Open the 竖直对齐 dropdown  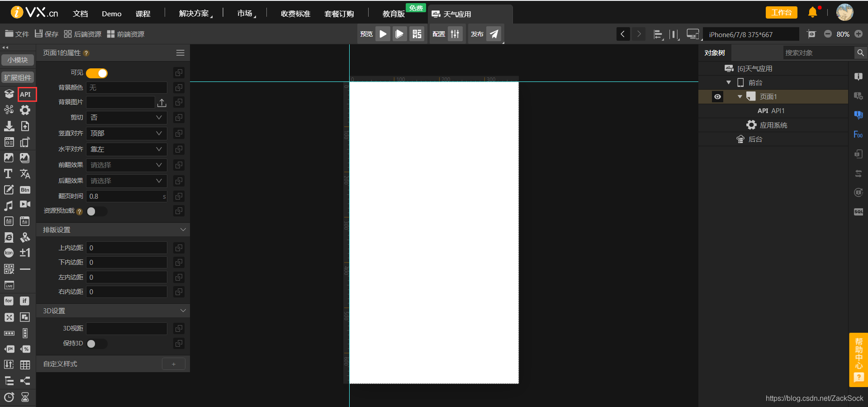(x=127, y=133)
